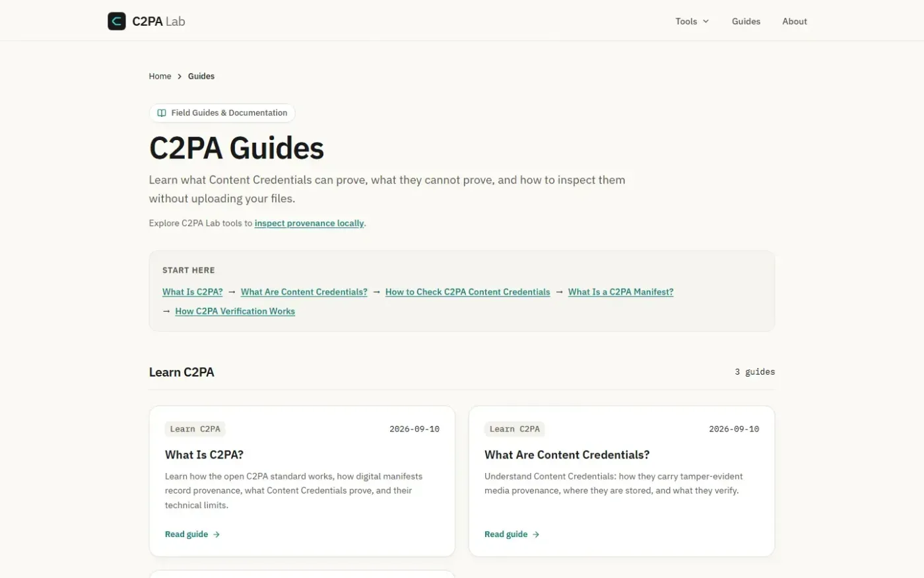Open the What Is C2PA? start-here link

(x=193, y=292)
